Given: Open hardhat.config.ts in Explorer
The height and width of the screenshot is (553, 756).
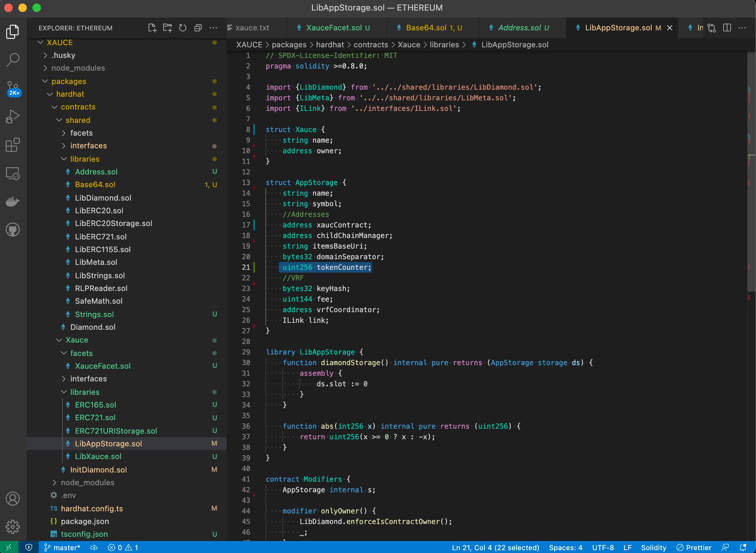Looking at the screenshot, I should point(126,509).
